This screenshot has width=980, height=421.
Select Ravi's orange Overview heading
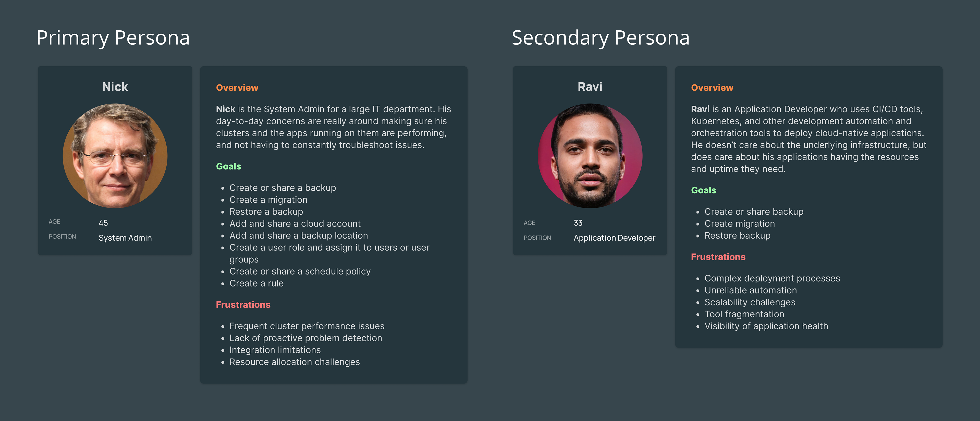pos(712,88)
